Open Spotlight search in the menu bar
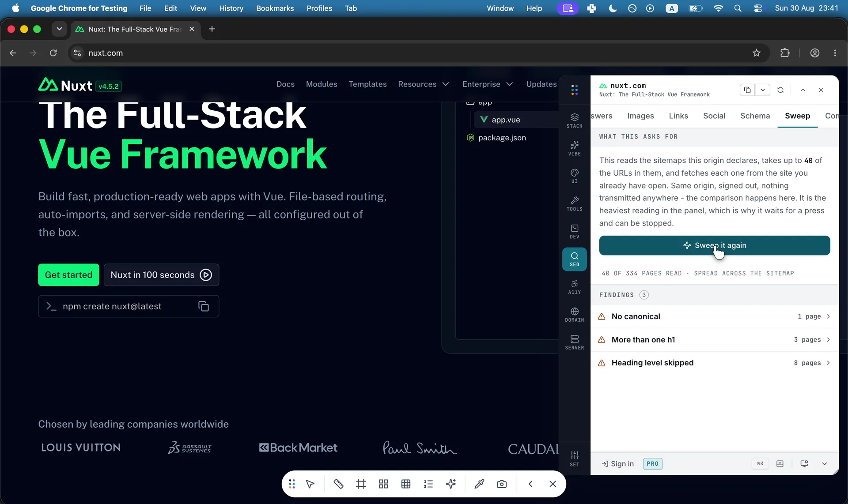The image size is (848, 504). 738,8
